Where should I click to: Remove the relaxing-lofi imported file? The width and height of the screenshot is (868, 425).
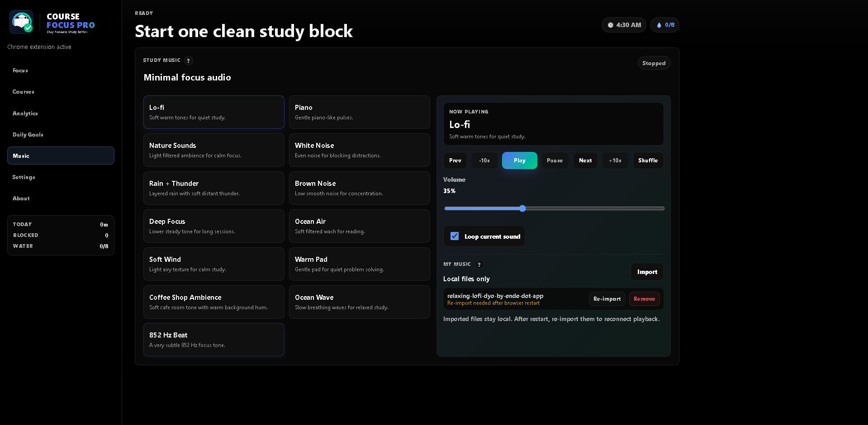point(645,299)
